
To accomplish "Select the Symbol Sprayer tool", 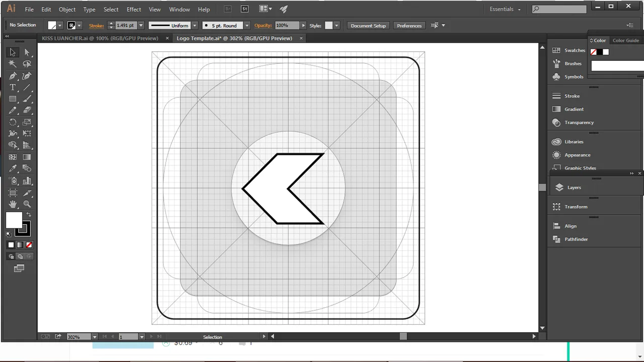I will [x=13, y=181].
